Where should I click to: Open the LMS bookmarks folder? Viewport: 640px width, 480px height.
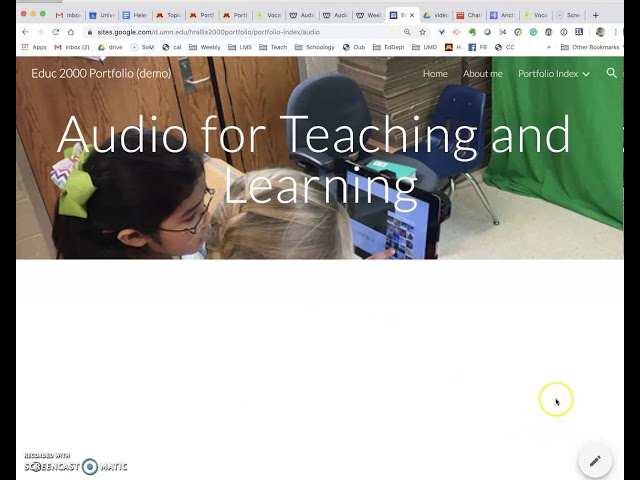click(240, 47)
